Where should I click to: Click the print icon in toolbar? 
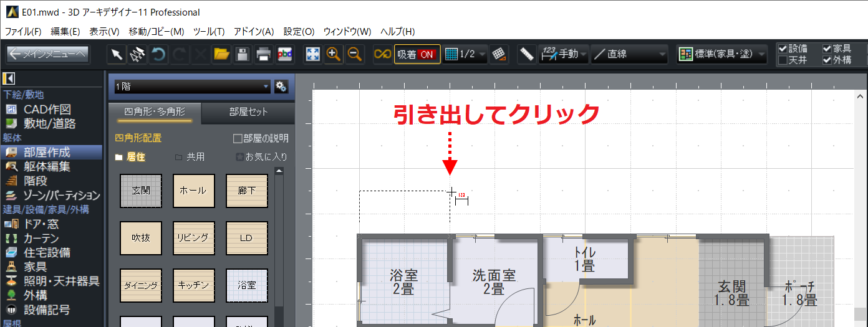point(264,54)
